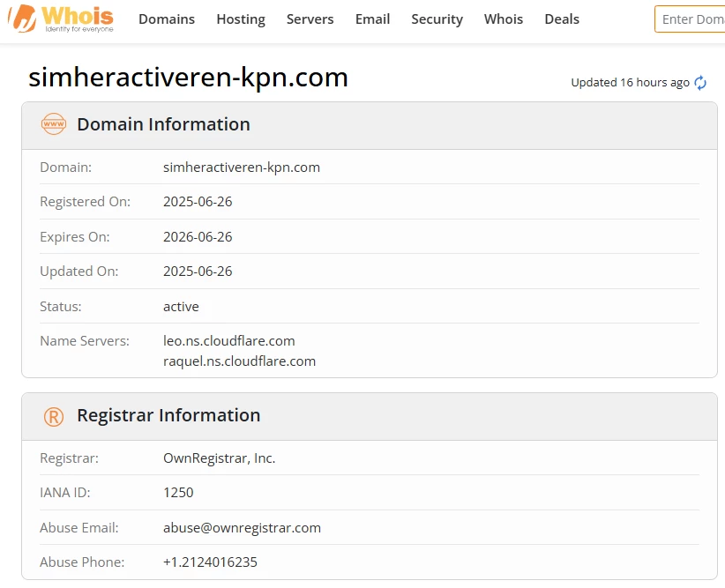Click the Abuse Phone label
725x588 pixels.
82,562
